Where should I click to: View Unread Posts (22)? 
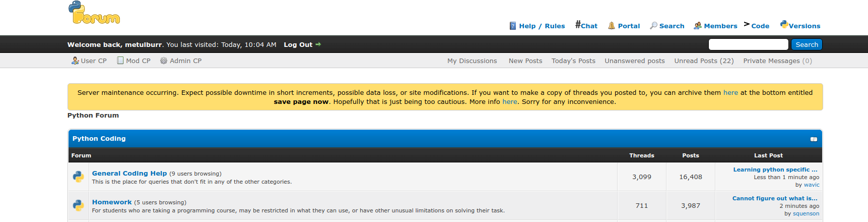tap(704, 61)
